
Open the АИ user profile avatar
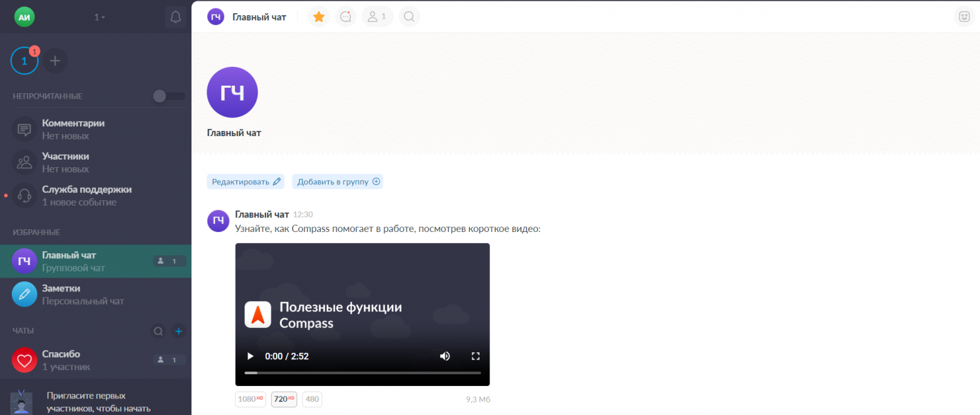point(24,17)
